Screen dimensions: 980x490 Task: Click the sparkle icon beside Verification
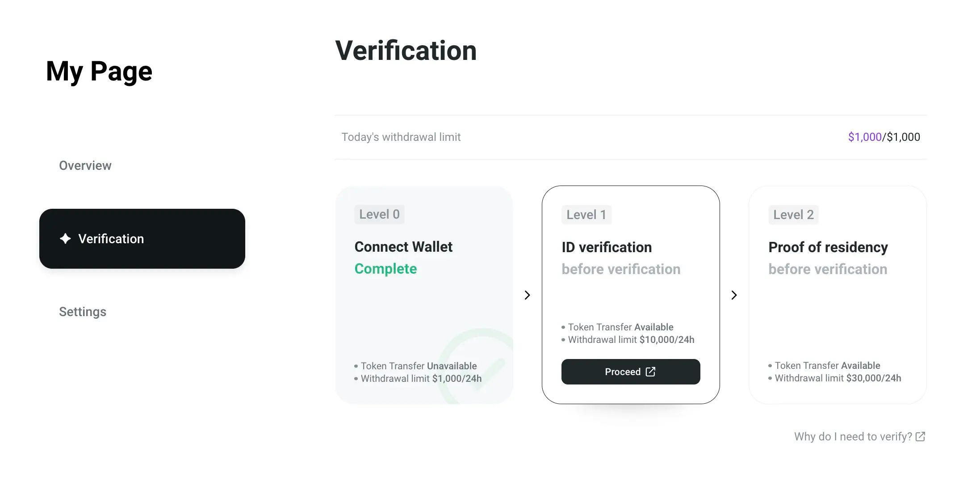[x=65, y=239]
